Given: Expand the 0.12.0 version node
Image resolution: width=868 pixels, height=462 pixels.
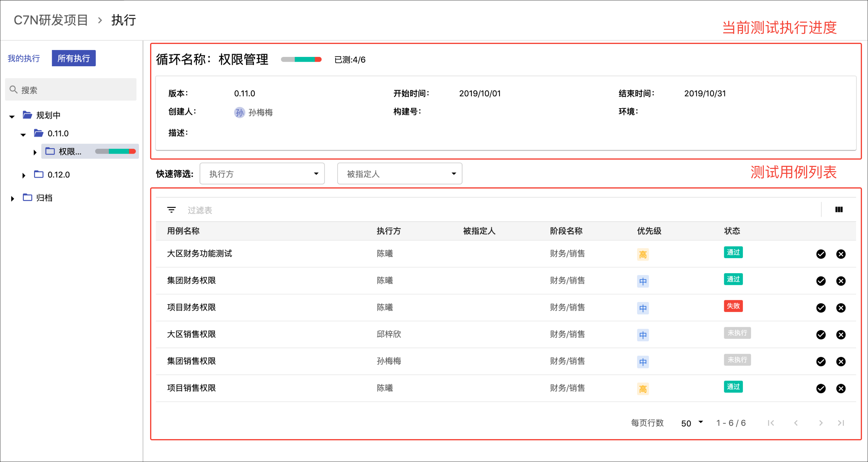Looking at the screenshot, I should click(x=24, y=176).
